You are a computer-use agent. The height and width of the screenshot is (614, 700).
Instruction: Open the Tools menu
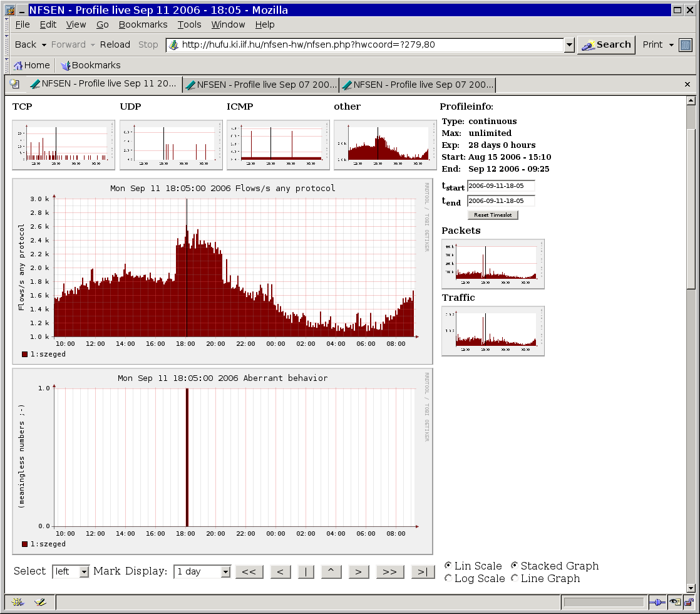[x=190, y=24]
